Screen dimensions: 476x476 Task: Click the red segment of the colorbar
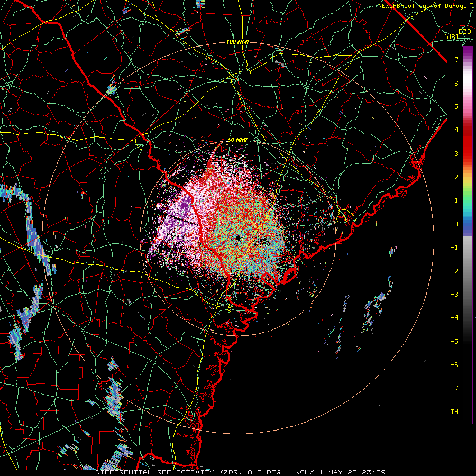coord(467,146)
